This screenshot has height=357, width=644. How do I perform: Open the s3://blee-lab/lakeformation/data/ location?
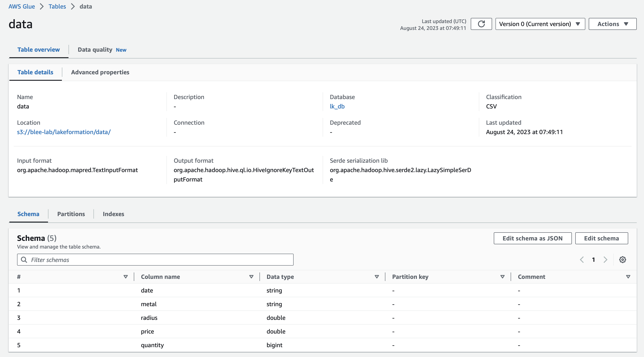[x=64, y=132]
